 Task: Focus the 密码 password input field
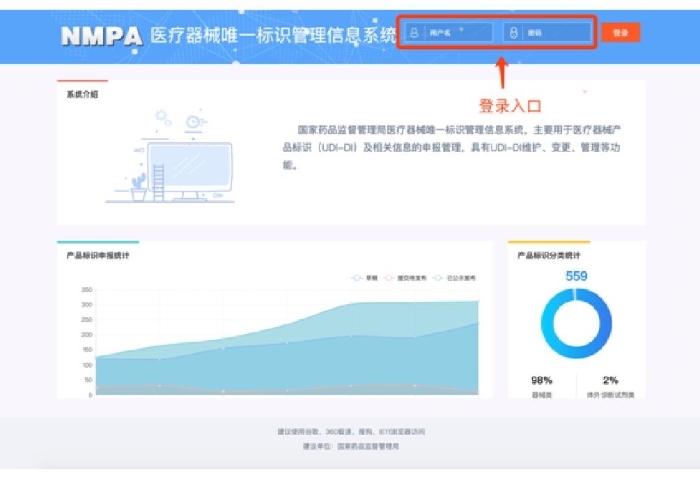coord(555,33)
